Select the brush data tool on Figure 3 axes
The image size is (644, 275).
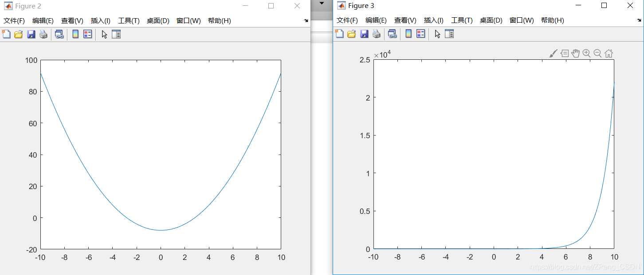tap(553, 54)
